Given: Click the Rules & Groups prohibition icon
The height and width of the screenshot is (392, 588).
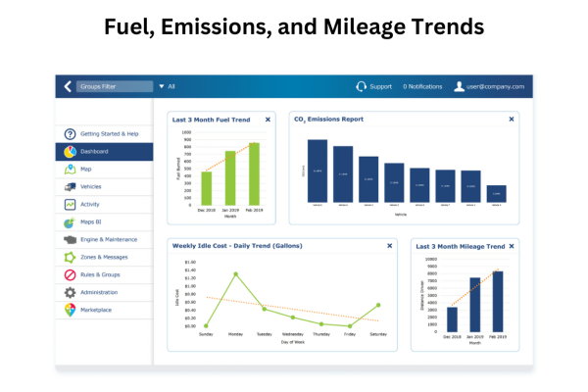Looking at the screenshot, I should (70, 274).
